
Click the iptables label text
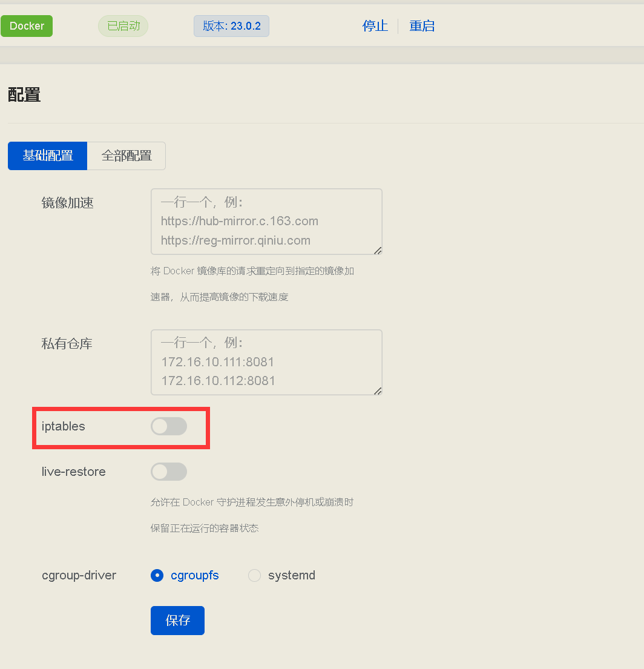click(x=62, y=426)
